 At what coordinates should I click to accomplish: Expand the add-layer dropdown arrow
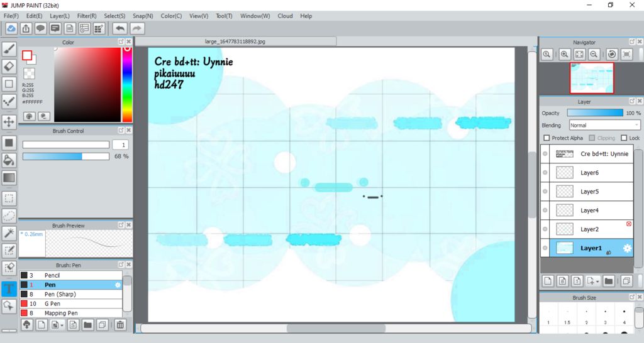pos(597,281)
